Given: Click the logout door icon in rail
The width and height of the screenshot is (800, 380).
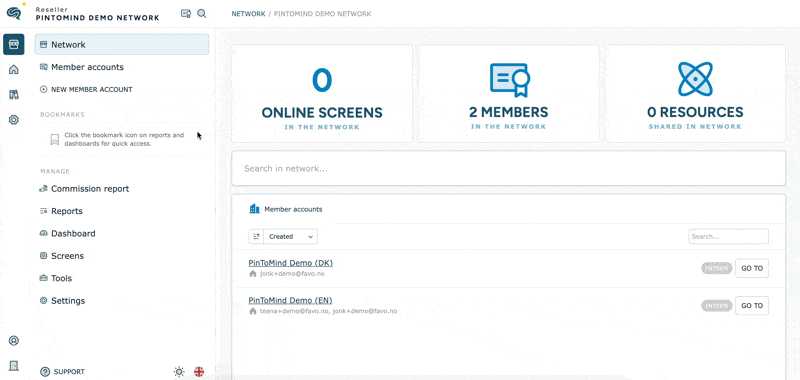Looking at the screenshot, I should click(x=14, y=365).
